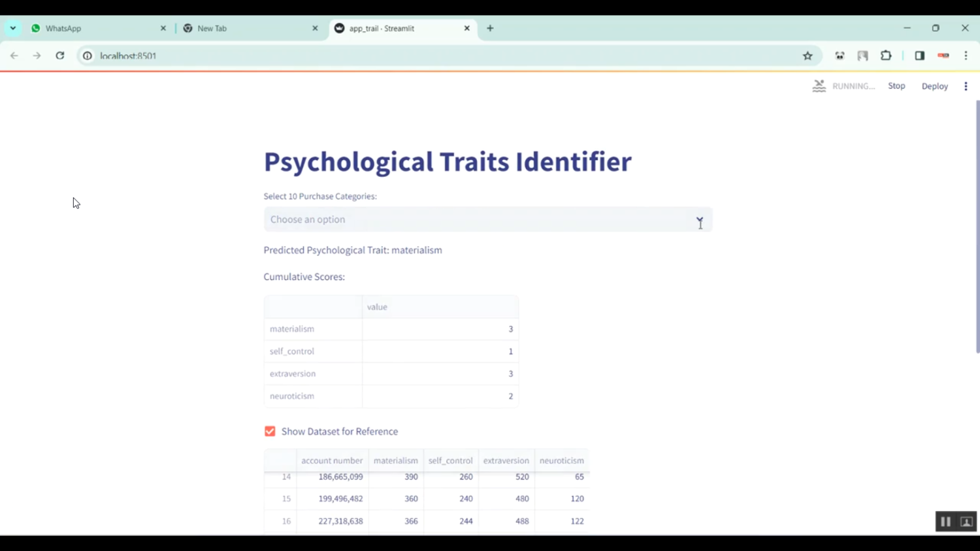Stop the running Streamlit script
Screen dimensions: 980x551
(896, 86)
